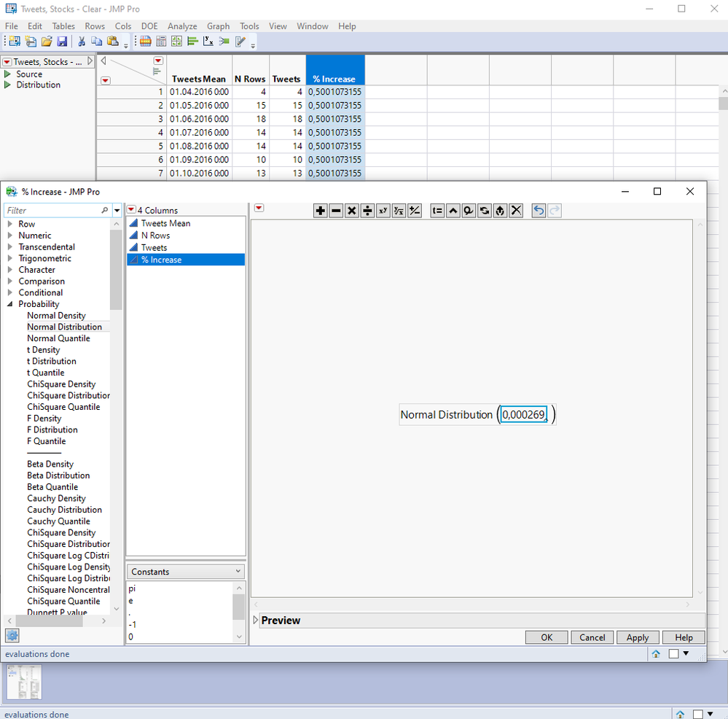This screenshot has width=728, height=719.
Task: Click the divide operator button
Action: 367,211
